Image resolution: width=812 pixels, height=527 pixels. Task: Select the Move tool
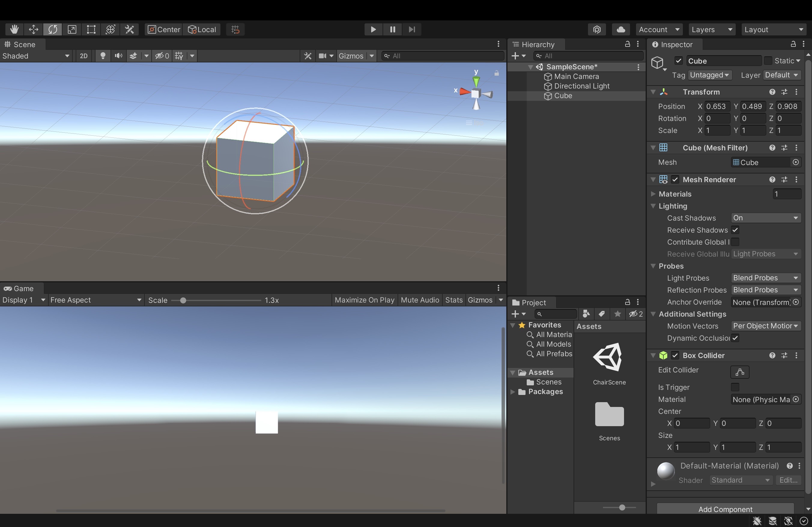pyautogui.click(x=33, y=29)
